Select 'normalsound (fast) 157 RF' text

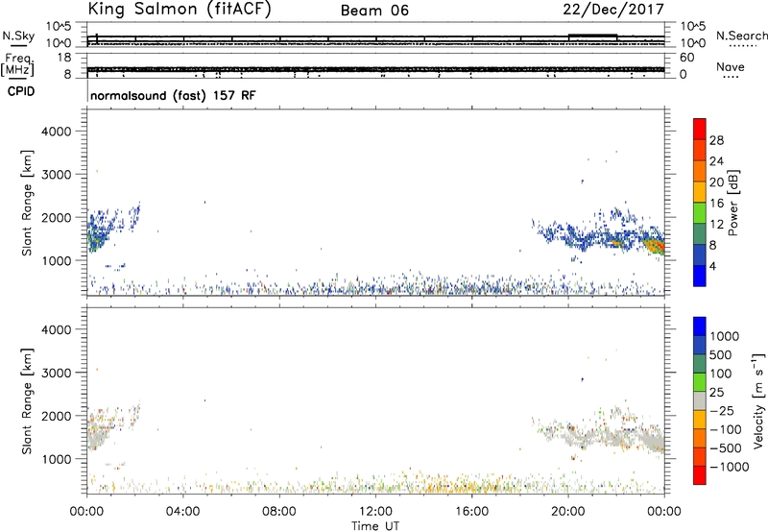pyautogui.click(x=173, y=95)
